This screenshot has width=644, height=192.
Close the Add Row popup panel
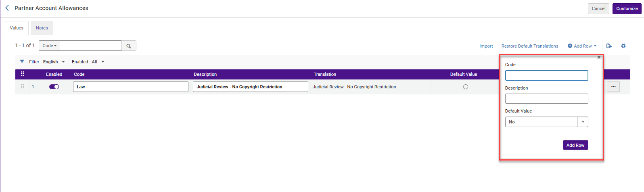click(x=599, y=57)
